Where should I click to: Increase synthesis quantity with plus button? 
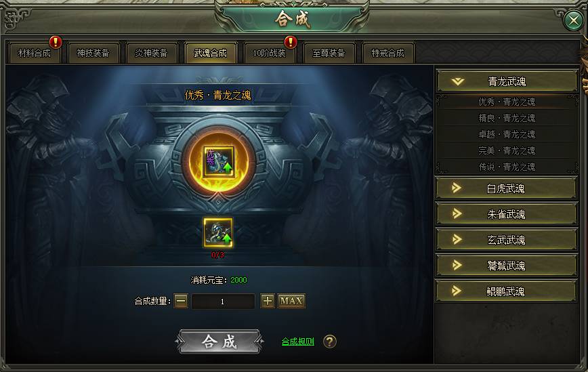[x=268, y=301]
